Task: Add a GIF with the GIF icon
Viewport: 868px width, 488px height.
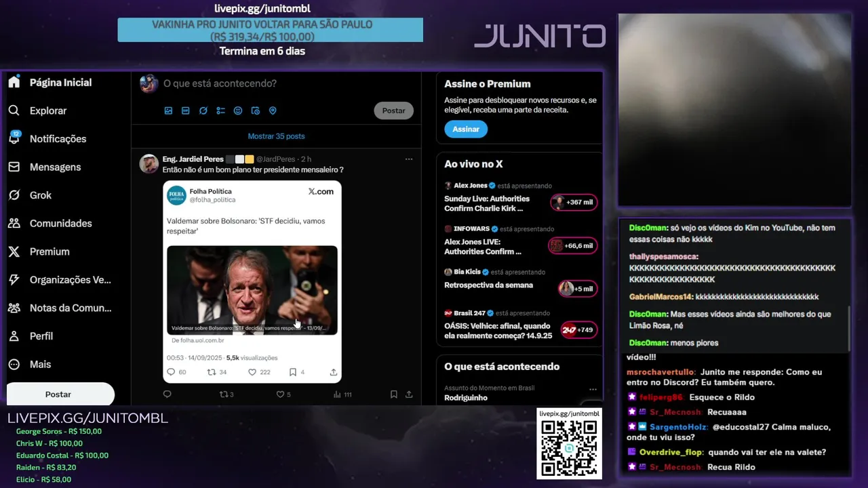Action: point(186,110)
